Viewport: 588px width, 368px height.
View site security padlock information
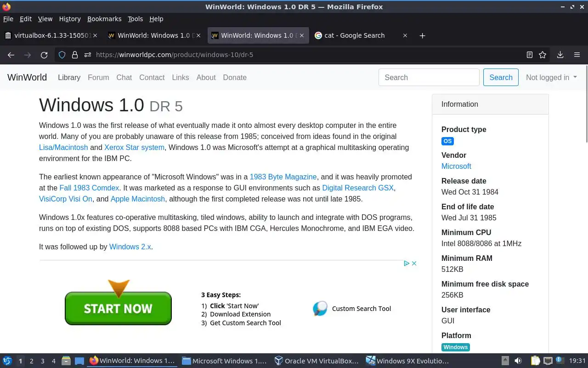[x=74, y=55]
